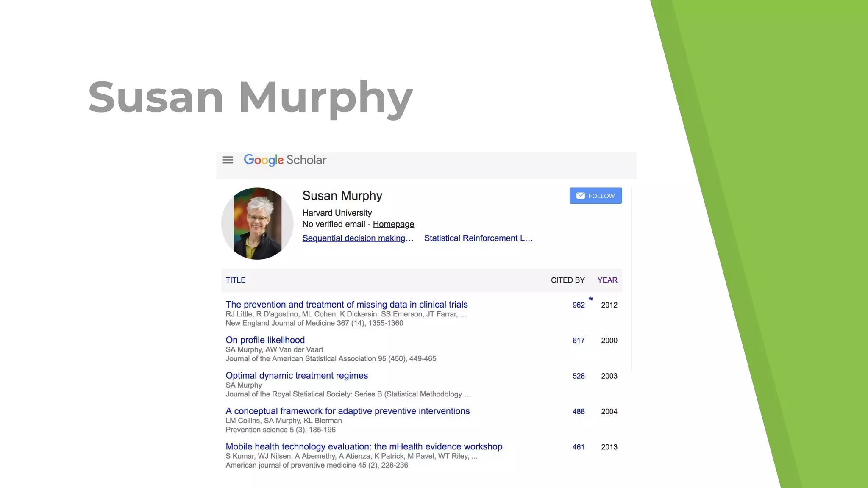Open the Homepage link
Viewport: 868px width, 488px height.
pos(393,224)
